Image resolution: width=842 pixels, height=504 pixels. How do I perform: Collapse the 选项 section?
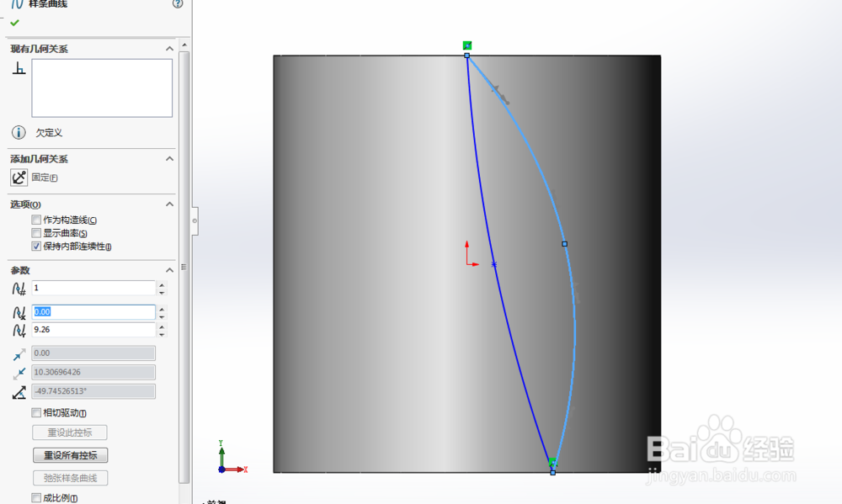(170, 204)
